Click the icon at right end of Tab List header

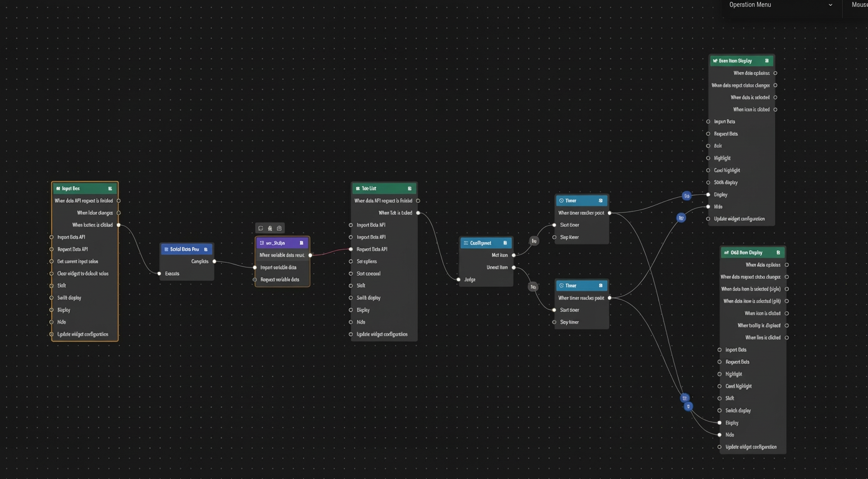coord(410,188)
